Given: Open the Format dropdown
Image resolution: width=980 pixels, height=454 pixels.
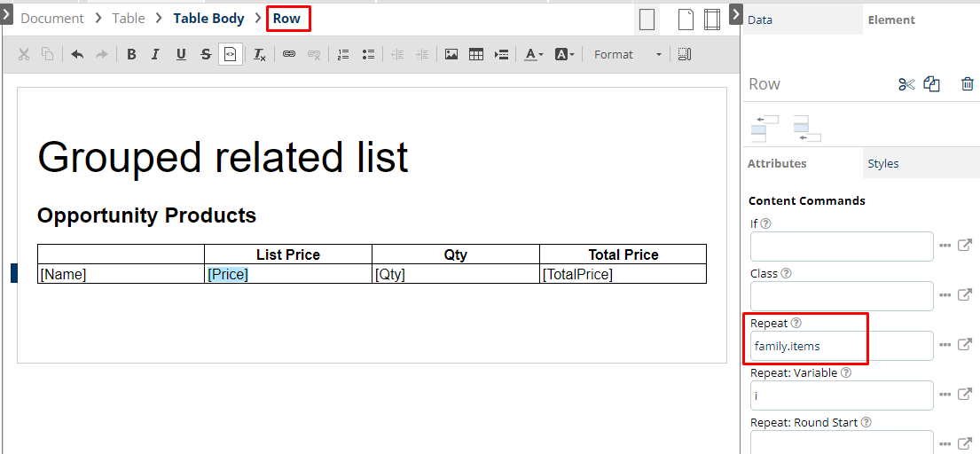Looking at the screenshot, I should click(x=628, y=55).
